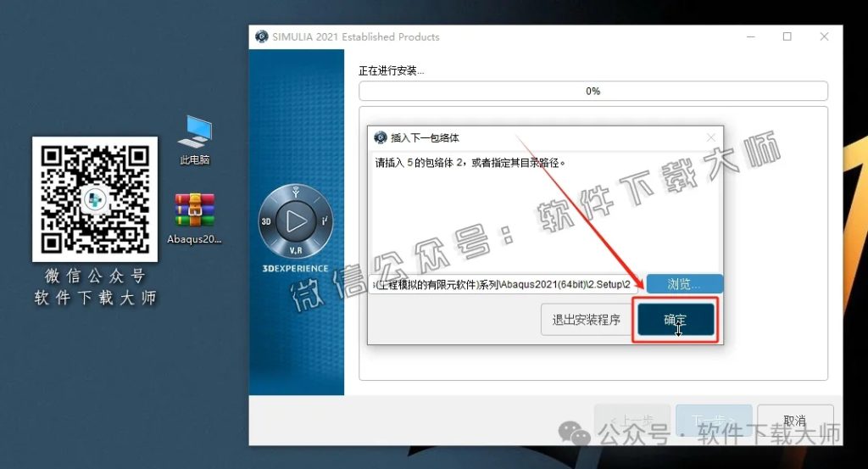Click the QR code image on desktop

[x=95, y=199]
